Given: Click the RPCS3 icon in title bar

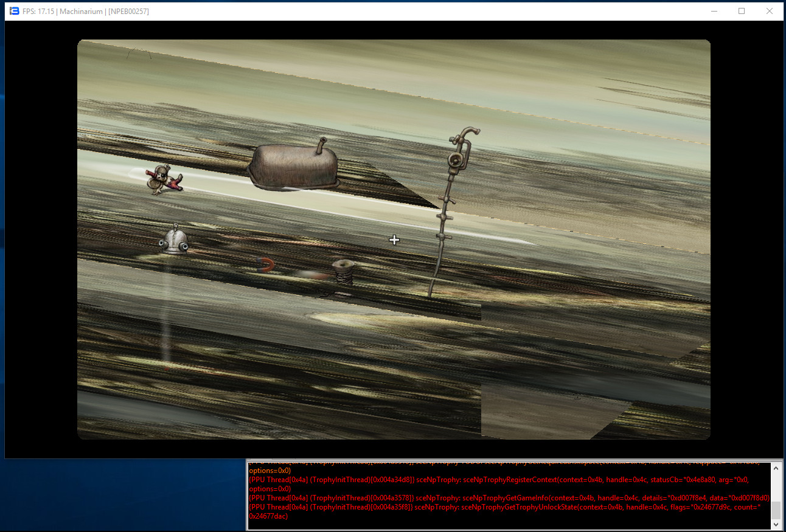Looking at the screenshot, I should click(x=14, y=11).
